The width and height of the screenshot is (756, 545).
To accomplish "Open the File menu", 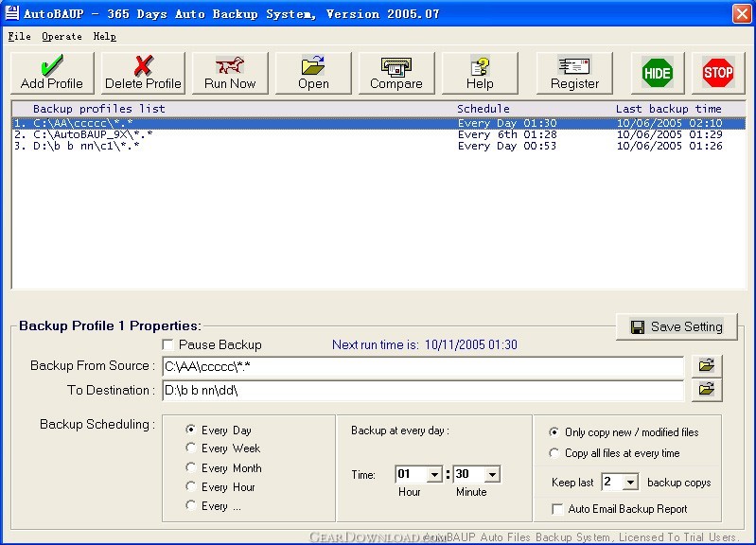I will point(19,36).
